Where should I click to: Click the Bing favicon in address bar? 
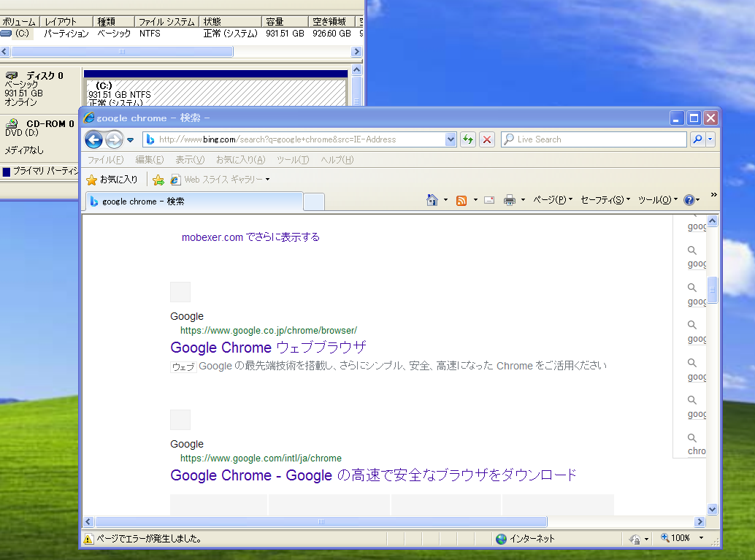(150, 139)
